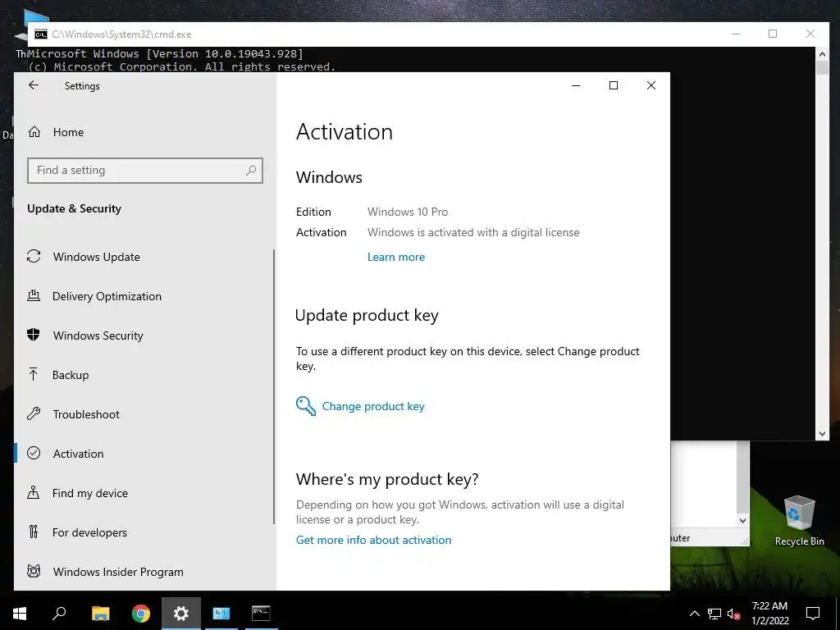Open the Windows Start menu
The width and height of the screenshot is (840, 630).
click(x=20, y=614)
